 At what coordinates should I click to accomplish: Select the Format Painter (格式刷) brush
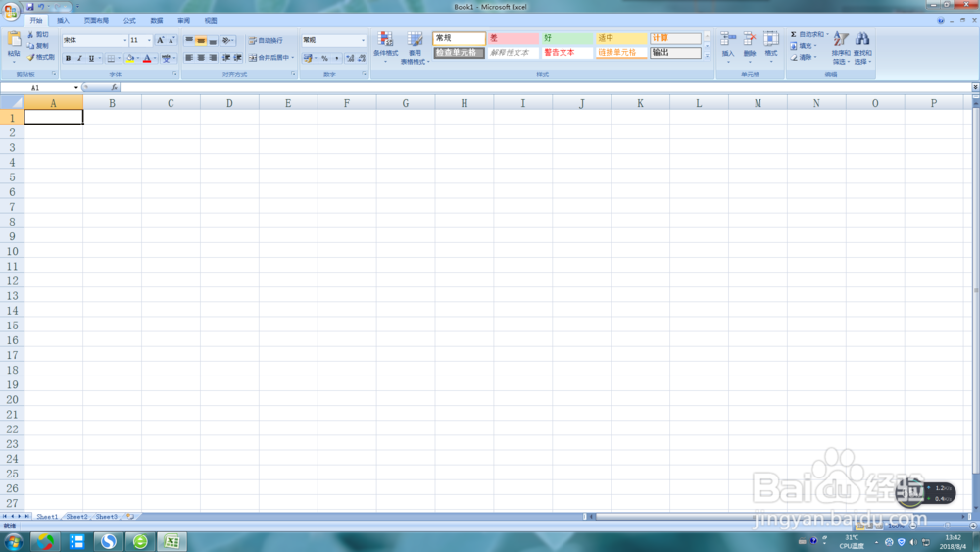coord(30,57)
